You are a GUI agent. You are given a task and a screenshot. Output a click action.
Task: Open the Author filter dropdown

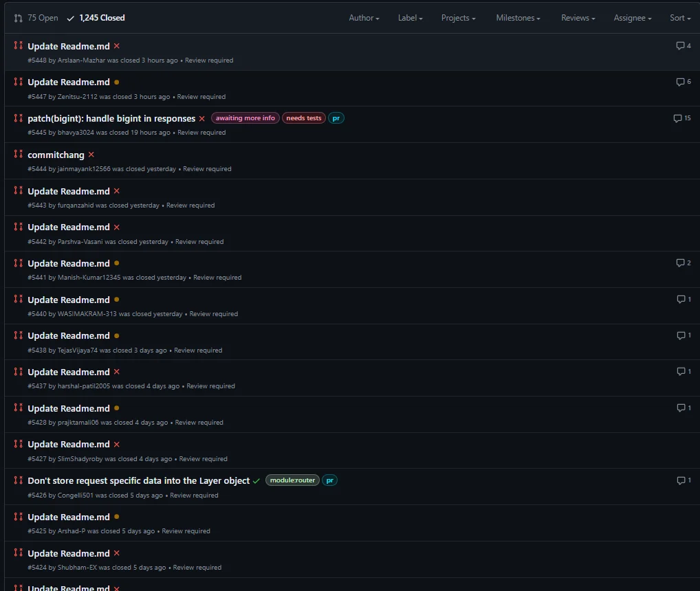(364, 18)
